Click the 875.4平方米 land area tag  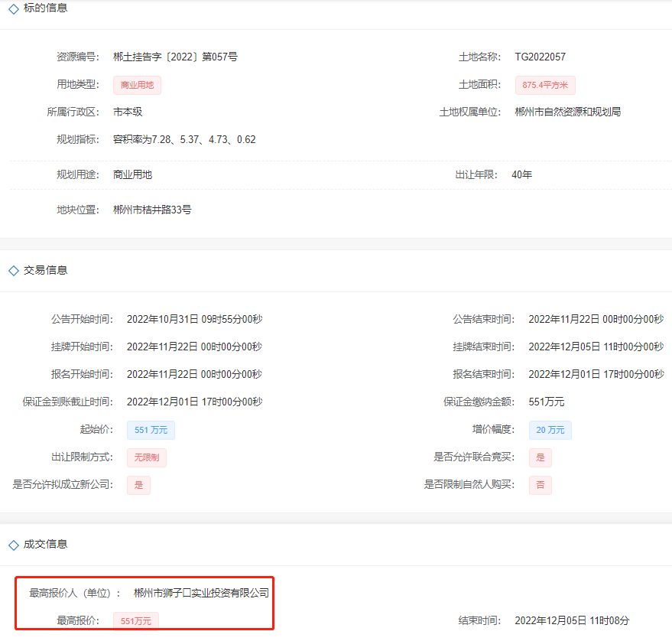[546, 85]
